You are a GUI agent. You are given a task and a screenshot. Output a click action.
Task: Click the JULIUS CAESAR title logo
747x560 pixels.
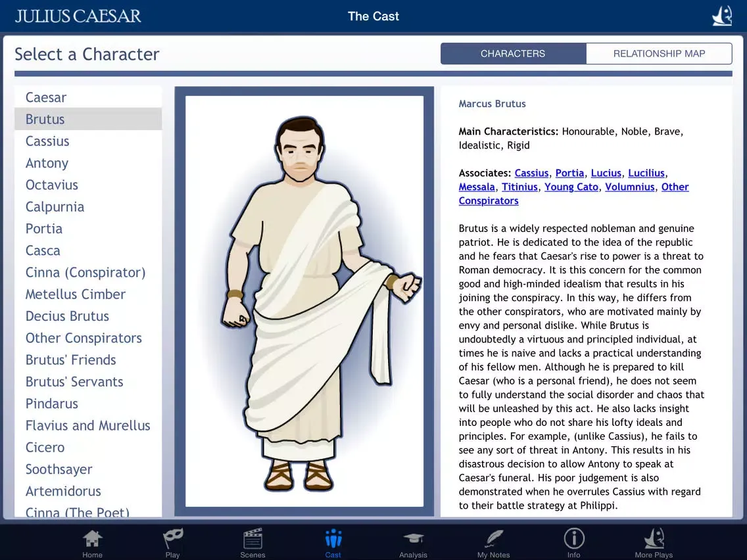tap(78, 16)
